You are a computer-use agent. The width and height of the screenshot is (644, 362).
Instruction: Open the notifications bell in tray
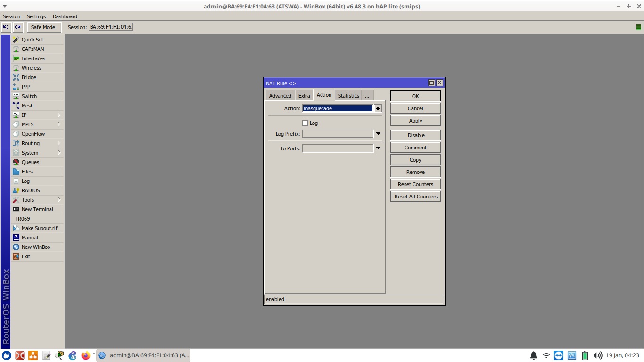(x=534, y=355)
